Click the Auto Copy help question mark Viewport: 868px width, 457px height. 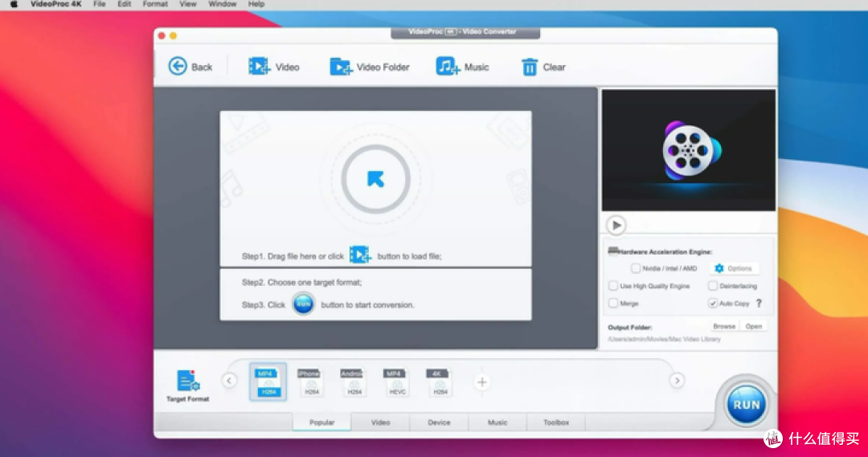759,303
